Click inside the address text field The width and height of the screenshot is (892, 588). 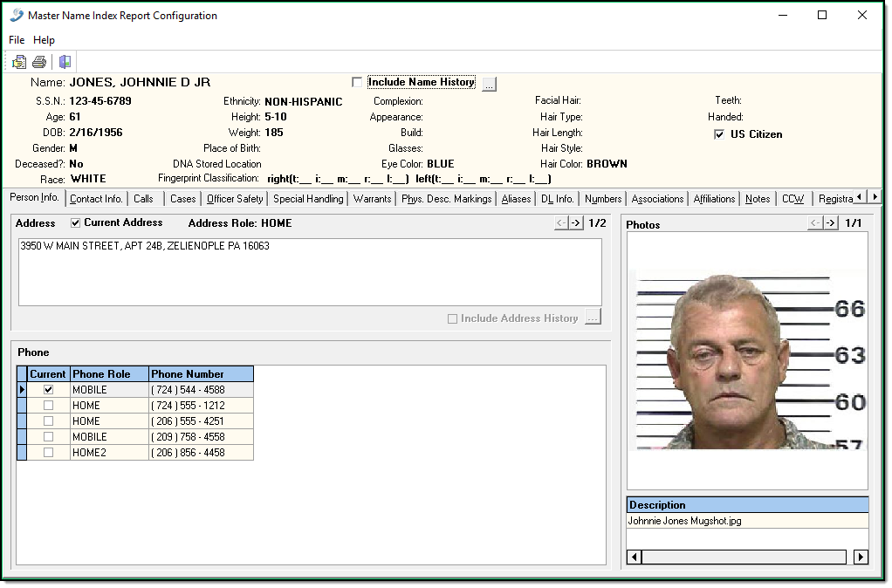coord(310,272)
